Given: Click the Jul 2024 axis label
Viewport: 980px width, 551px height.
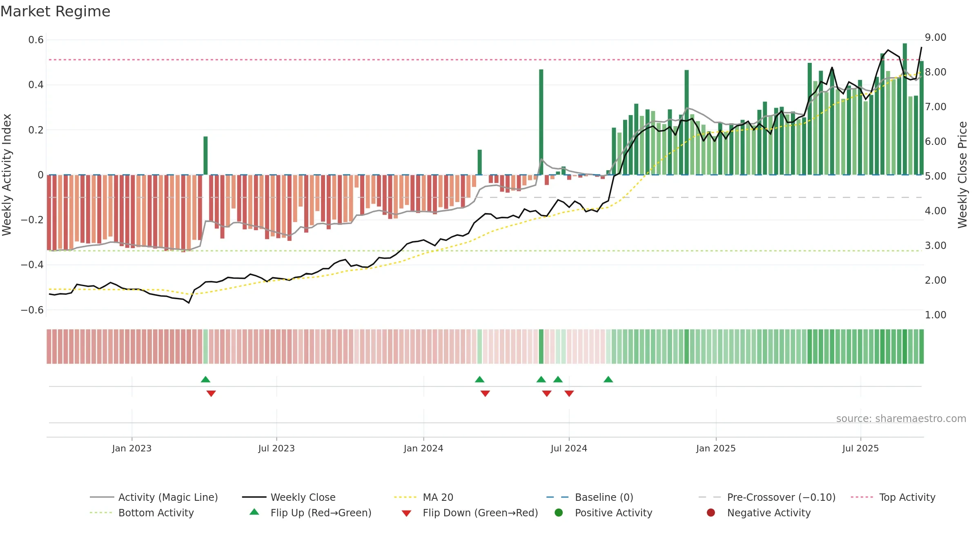Looking at the screenshot, I should click(569, 449).
